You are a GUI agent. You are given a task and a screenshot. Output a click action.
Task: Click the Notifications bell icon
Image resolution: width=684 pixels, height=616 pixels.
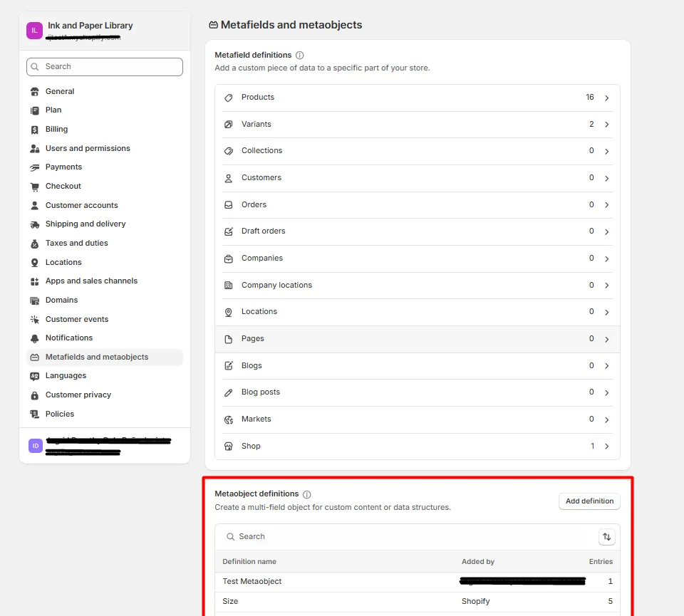(35, 338)
